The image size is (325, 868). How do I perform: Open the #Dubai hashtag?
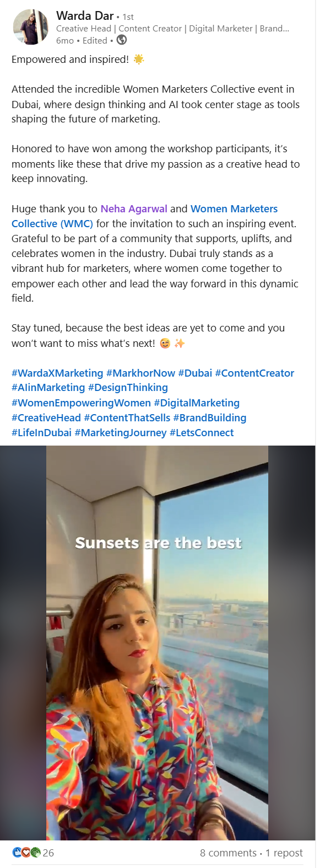coord(195,373)
